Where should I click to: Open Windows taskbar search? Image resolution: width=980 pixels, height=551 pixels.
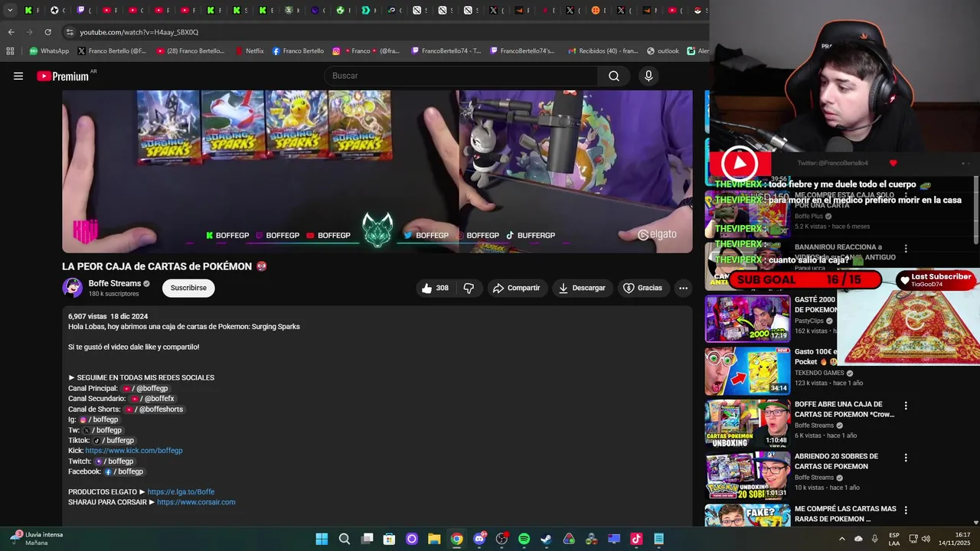[x=345, y=539]
